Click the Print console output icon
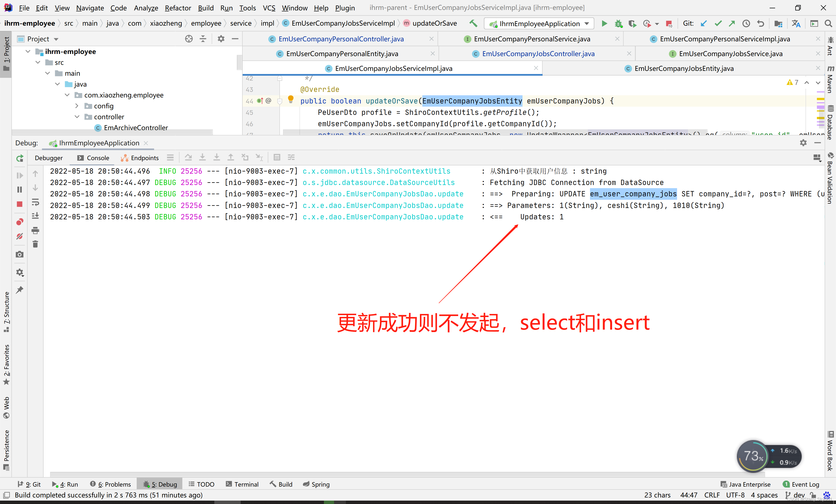The height and width of the screenshot is (504, 836). point(35,231)
